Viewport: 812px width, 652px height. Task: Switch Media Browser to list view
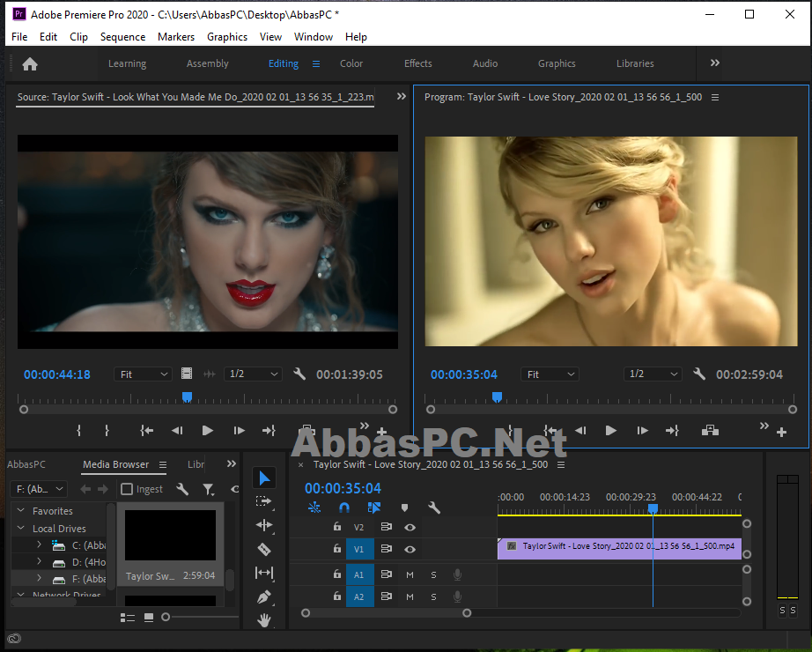[x=128, y=618]
